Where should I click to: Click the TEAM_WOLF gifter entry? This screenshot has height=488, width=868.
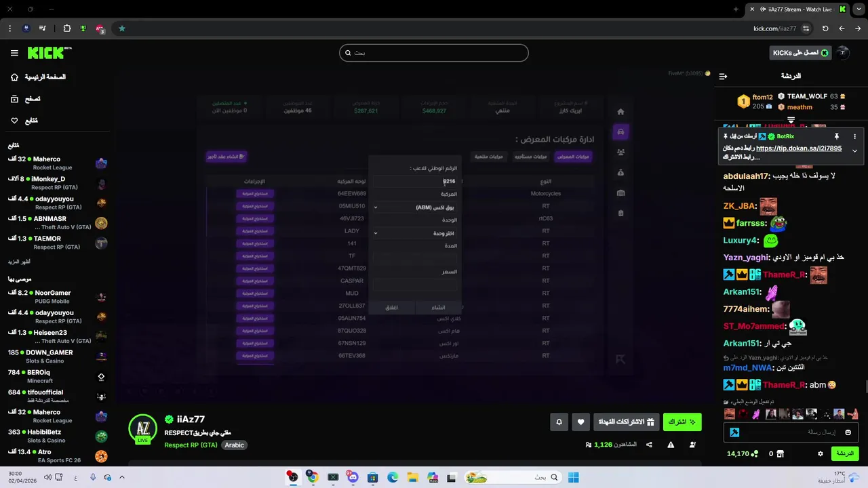point(812,96)
